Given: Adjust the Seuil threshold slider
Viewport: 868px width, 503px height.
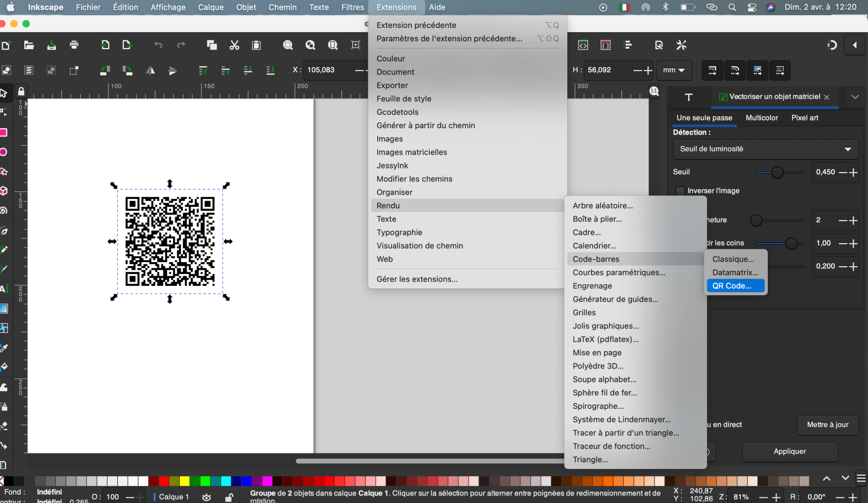Looking at the screenshot, I should point(780,173).
